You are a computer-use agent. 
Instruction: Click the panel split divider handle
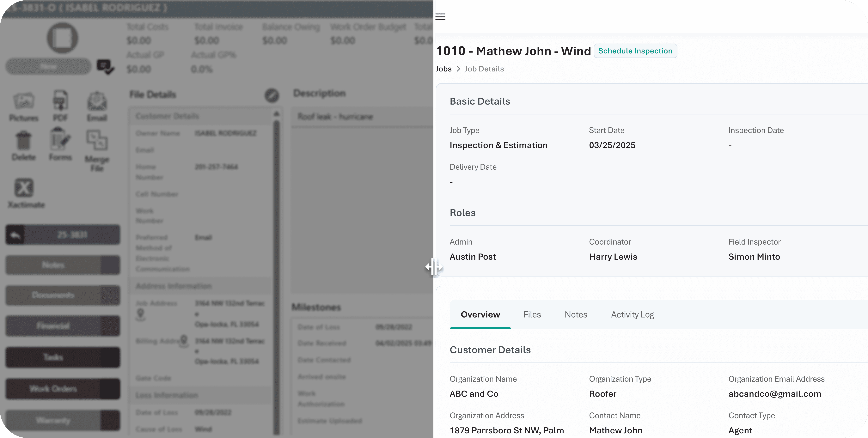(x=434, y=267)
